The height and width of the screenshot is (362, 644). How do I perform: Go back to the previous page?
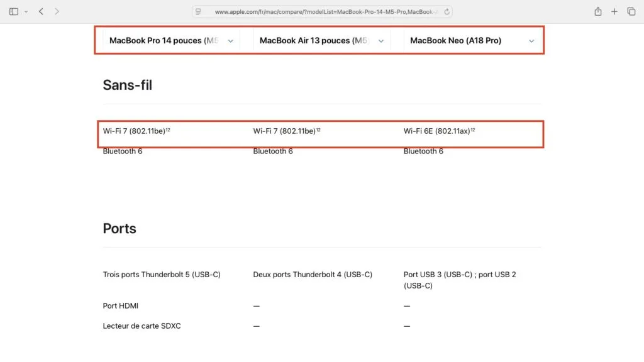pos(41,11)
